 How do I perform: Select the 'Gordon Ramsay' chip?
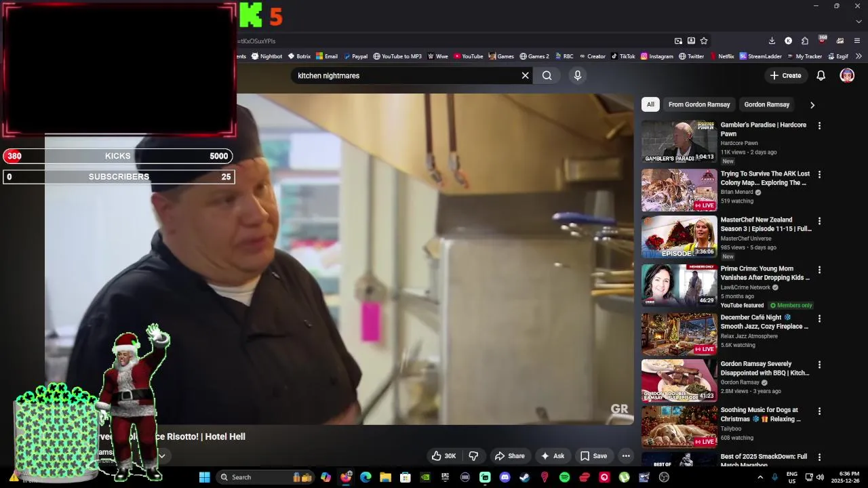[766, 104]
